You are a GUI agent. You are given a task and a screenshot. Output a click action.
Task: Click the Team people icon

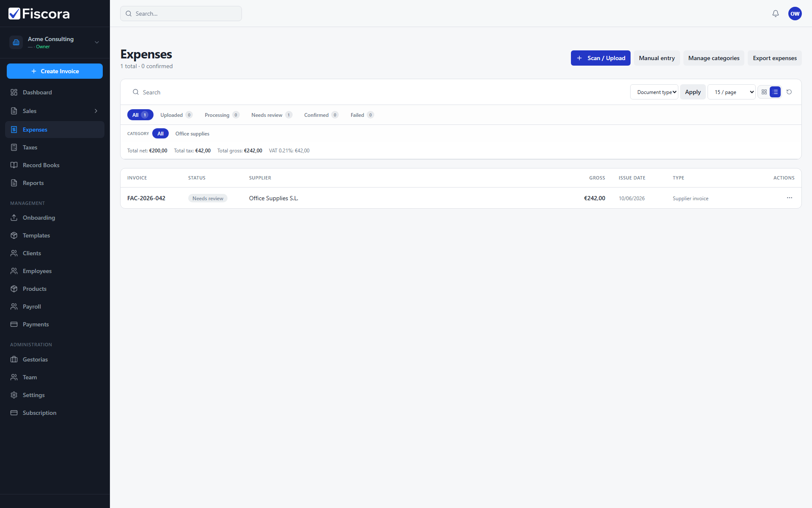point(14,377)
